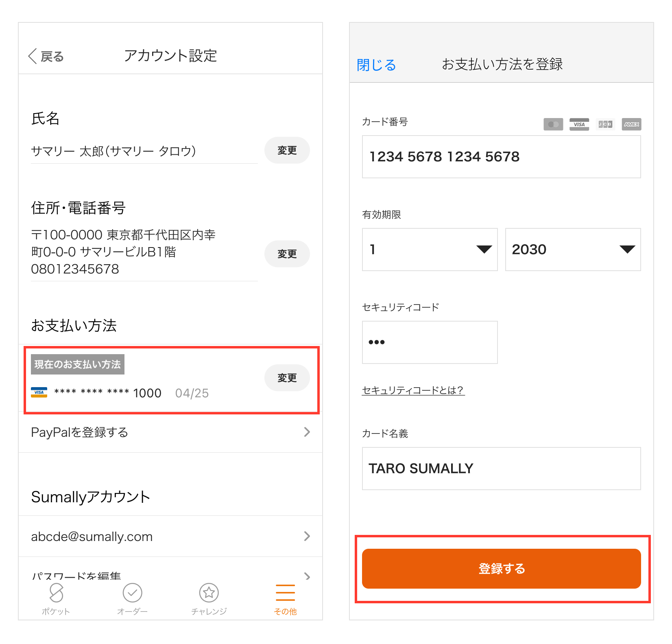Click 変更 next to 氏名
The width and height of the screenshot is (672, 644).
point(287,150)
